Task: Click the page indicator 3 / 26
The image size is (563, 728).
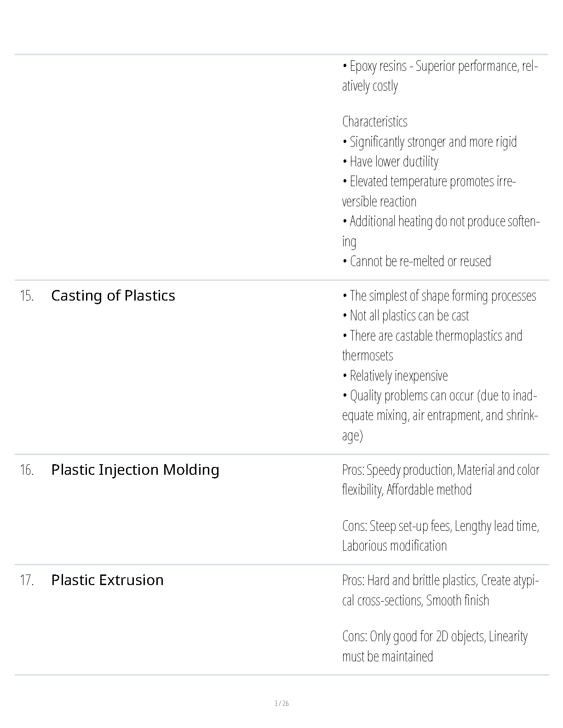Action: pos(281,703)
